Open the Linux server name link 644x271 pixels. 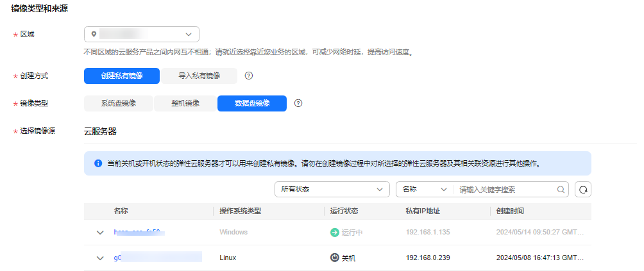tap(158, 258)
